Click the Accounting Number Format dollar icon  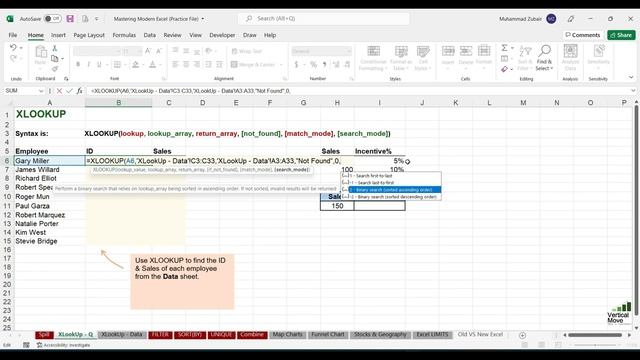296,64
